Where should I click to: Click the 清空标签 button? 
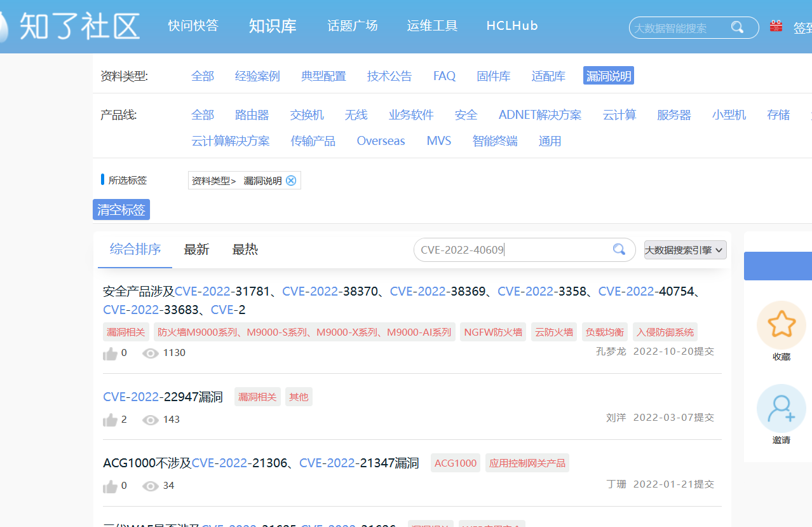121,210
